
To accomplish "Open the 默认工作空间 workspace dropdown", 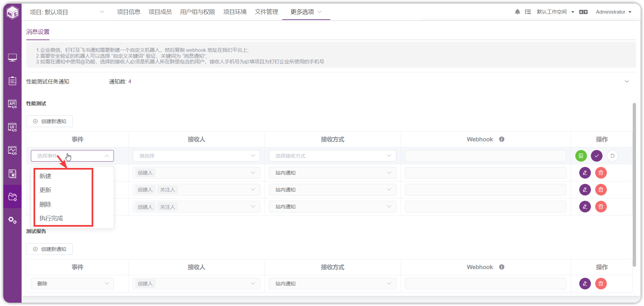I will click(555, 12).
